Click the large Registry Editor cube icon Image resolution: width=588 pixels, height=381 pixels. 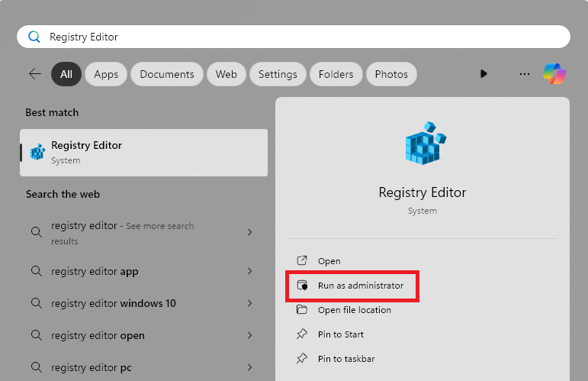(422, 144)
